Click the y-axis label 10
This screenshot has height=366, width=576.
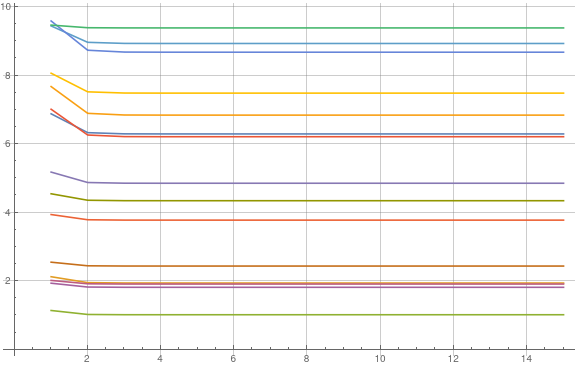[x=6, y=7]
